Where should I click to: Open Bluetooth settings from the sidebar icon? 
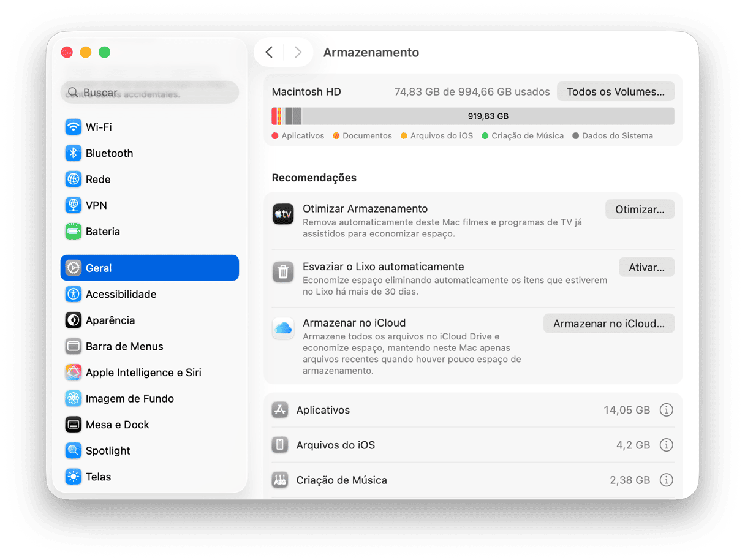click(74, 153)
